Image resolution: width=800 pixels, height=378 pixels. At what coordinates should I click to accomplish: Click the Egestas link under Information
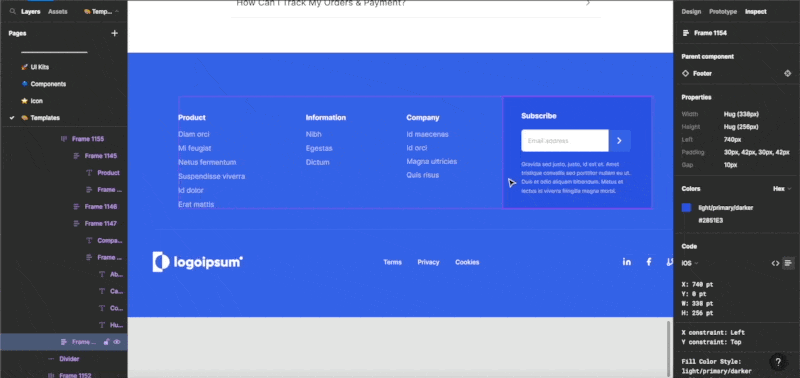tap(319, 148)
